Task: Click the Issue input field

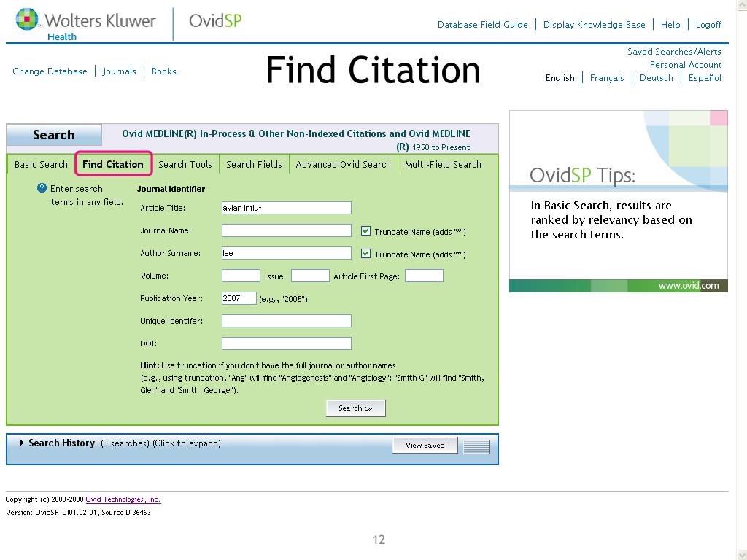Action: pyautogui.click(x=310, y=276)
